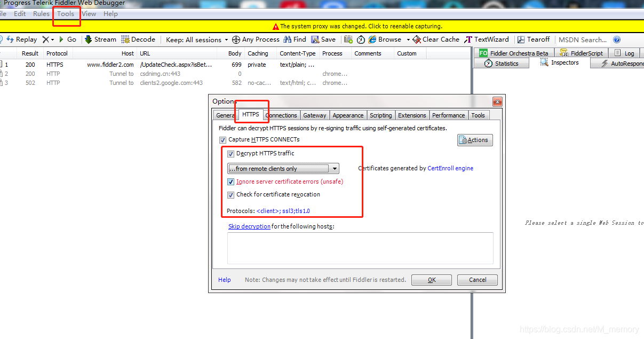Switch to the Connections options tab
644x339 pixels.
(281, 115)
